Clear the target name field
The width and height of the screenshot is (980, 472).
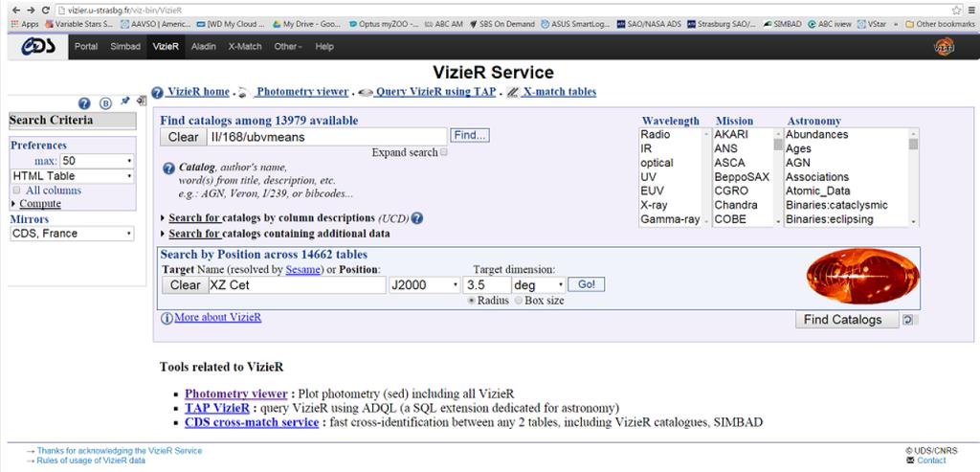(x=186, y=285)
